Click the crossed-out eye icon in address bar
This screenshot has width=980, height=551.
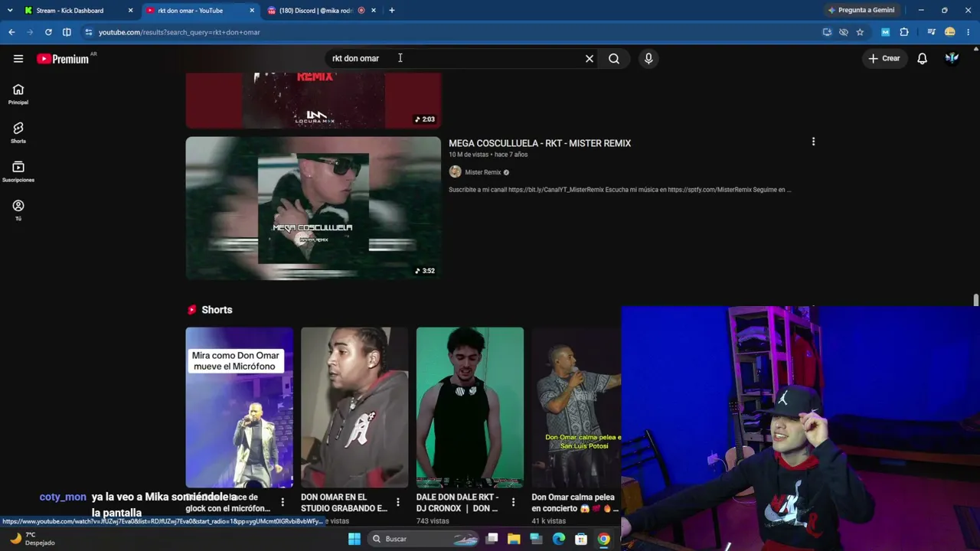pyautogui.click(x=844, y=32)
